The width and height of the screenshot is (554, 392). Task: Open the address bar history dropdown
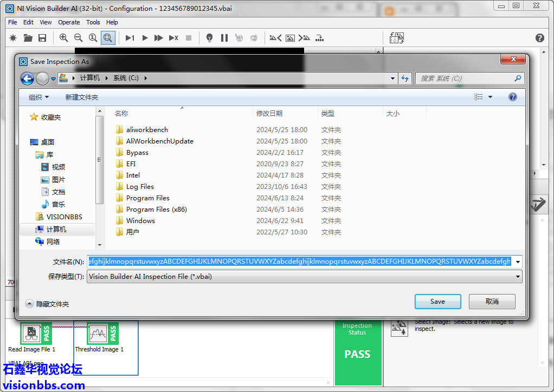(392, 79)
